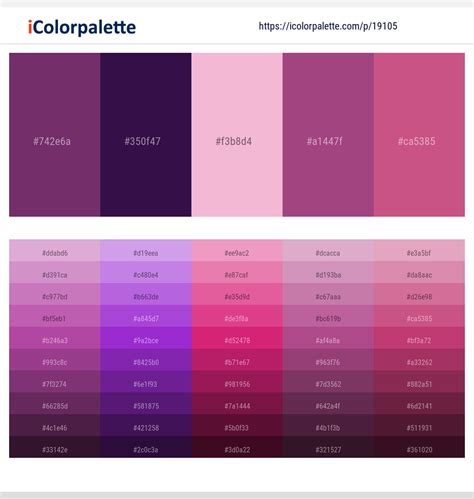Choose the large #a1447f magenta swatch
Viewport: 474px width, 499px height.
pyautogui.click(x=328, y=135)
